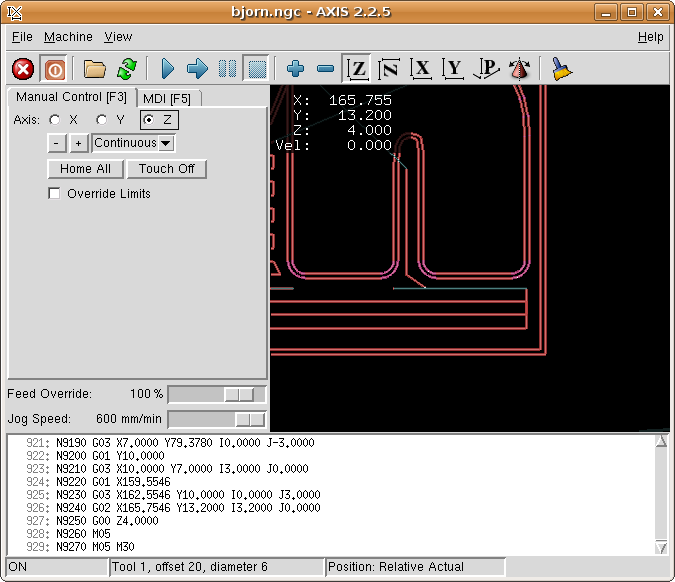Viewport: 675px width, 582px height.
Task: Open the File menu
Action: tap(22, 37)
